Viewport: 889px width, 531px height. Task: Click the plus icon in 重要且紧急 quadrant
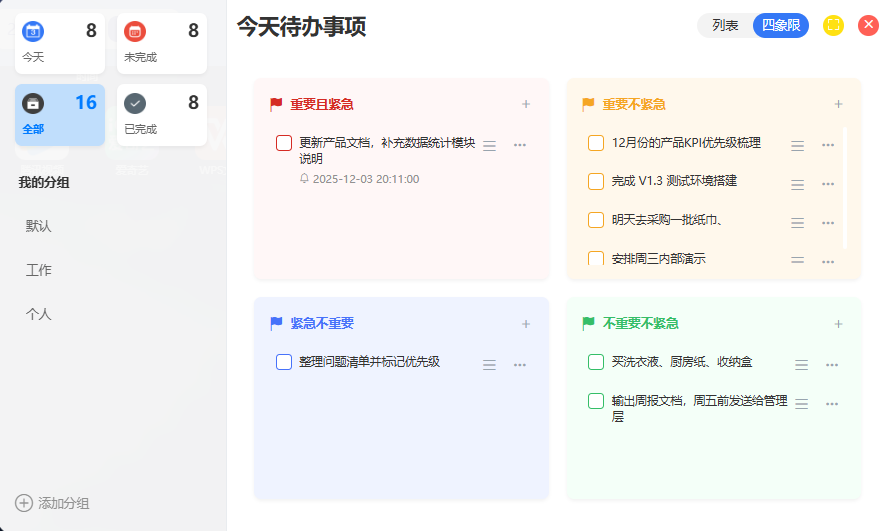pyautogui.click(x=526, y=104)
